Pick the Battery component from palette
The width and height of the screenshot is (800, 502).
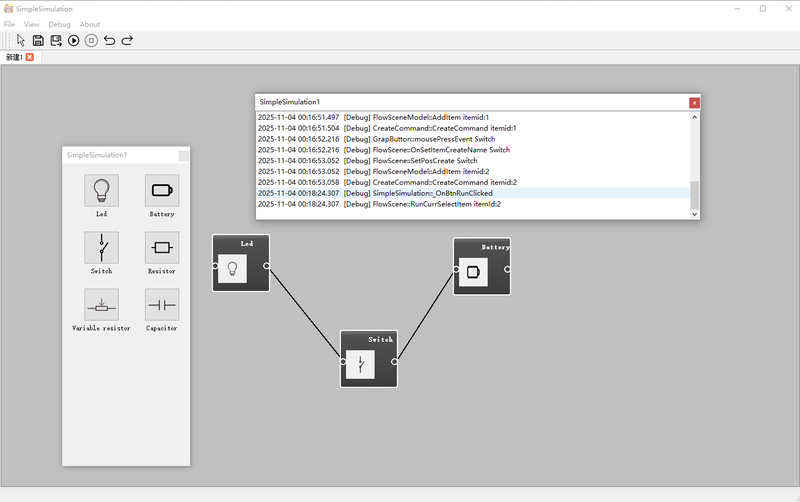(161, 190)
